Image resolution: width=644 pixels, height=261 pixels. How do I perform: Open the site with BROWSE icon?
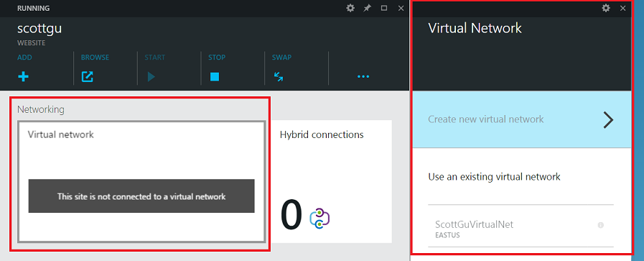(x=87, y=76)
